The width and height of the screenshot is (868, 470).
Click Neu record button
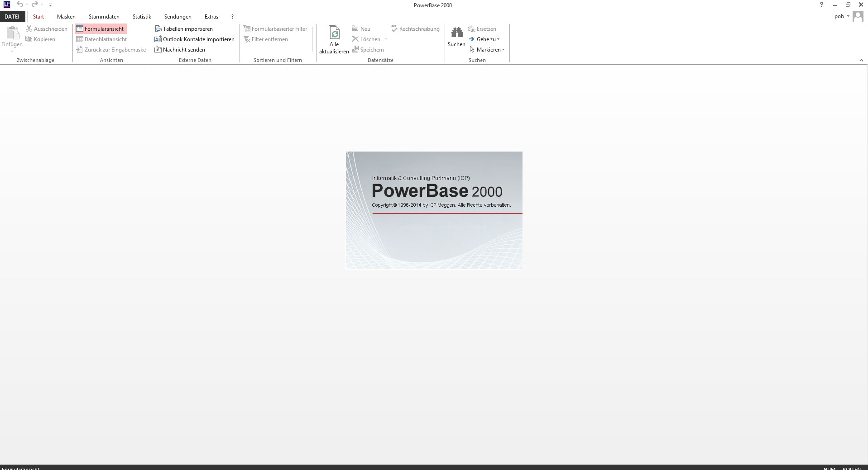click(x=361, y=29)
